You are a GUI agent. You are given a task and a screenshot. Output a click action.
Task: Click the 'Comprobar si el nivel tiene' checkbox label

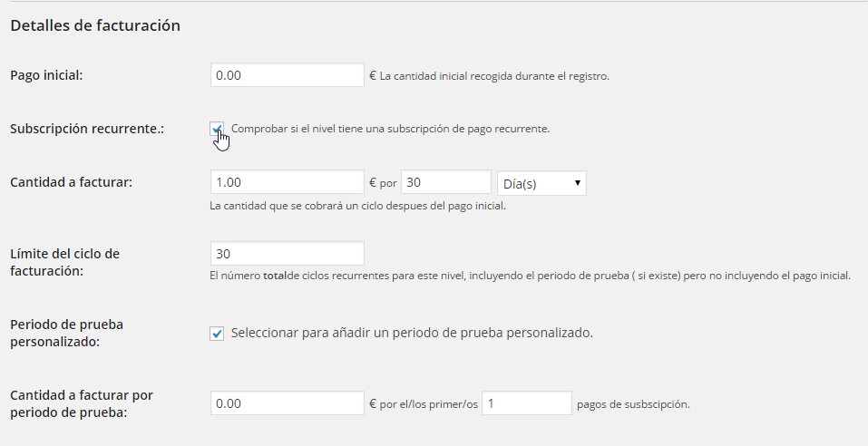tap(390, 129)
